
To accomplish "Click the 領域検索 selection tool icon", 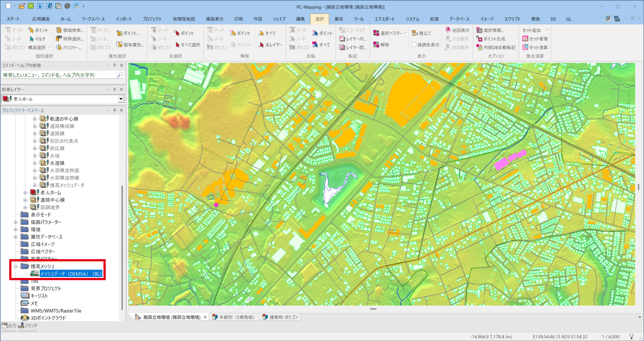I will click(x=59, y=30).
